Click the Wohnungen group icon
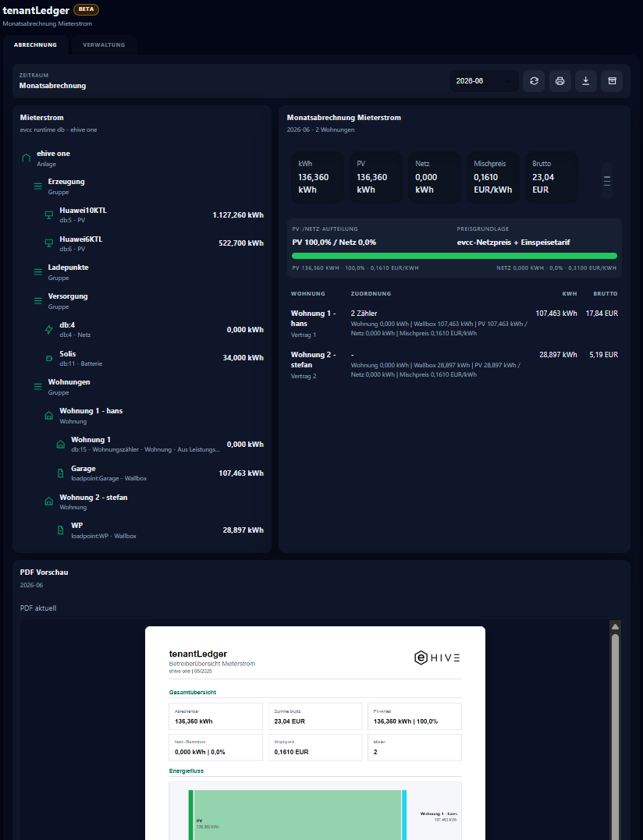The width and height of the screenshot is (643, 840). coord(37,386)
